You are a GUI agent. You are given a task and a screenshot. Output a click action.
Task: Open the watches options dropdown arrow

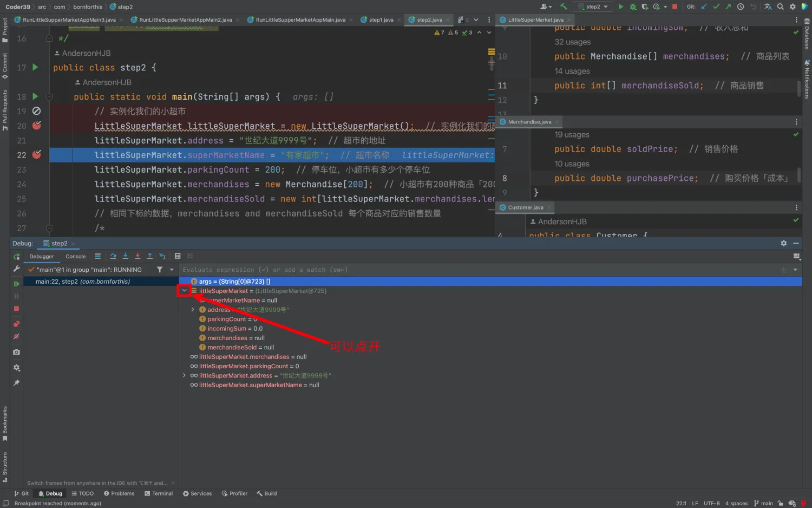[795, 270]
